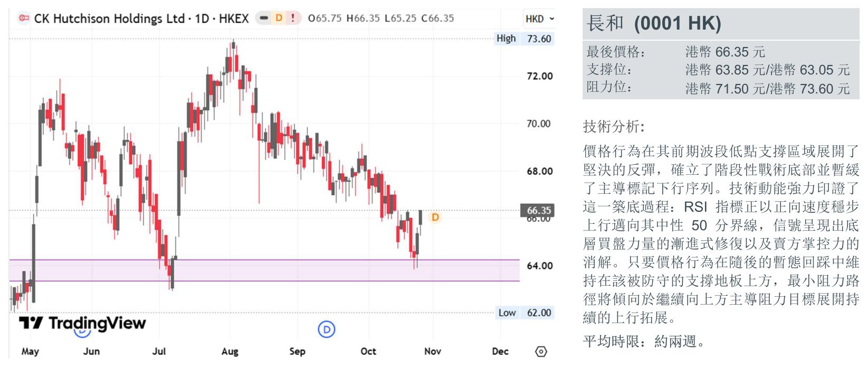Click the close value C66.35 in the header

(x=437, y=18)
